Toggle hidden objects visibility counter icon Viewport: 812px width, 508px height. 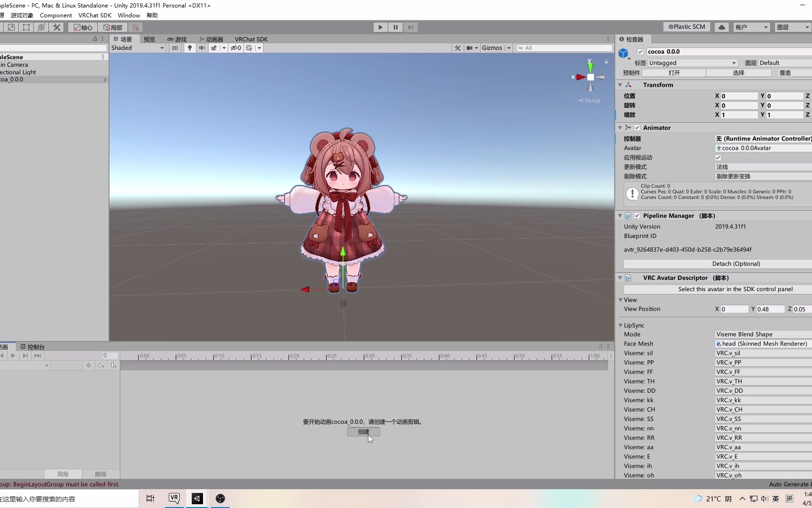point(236,48)
